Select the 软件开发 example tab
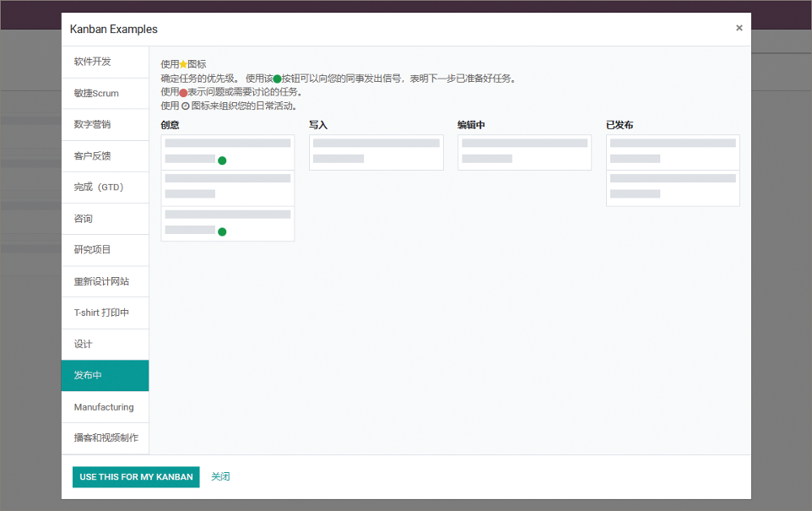This screenshot has height=511, width=812. pyautogui.click(x=105, y=62)
